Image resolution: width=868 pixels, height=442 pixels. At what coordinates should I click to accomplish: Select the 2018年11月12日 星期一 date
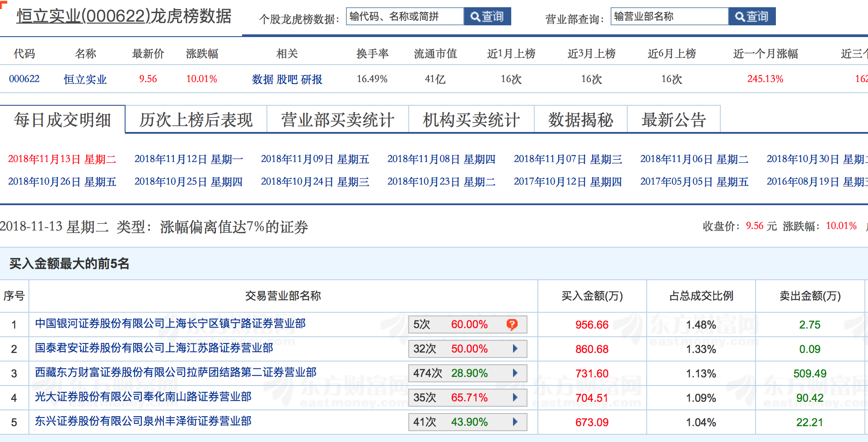click(x=188, y=160)
